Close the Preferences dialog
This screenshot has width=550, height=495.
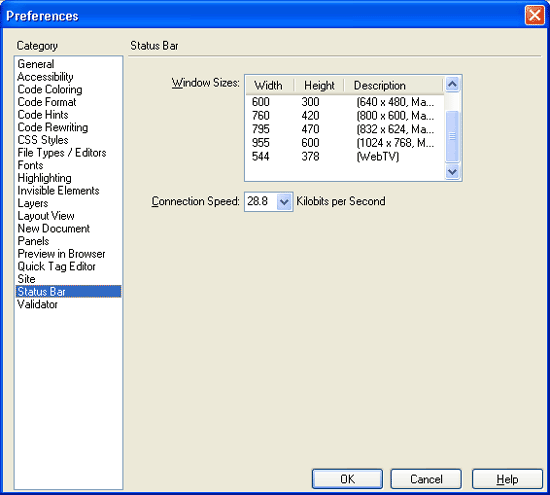click(534, 15)
